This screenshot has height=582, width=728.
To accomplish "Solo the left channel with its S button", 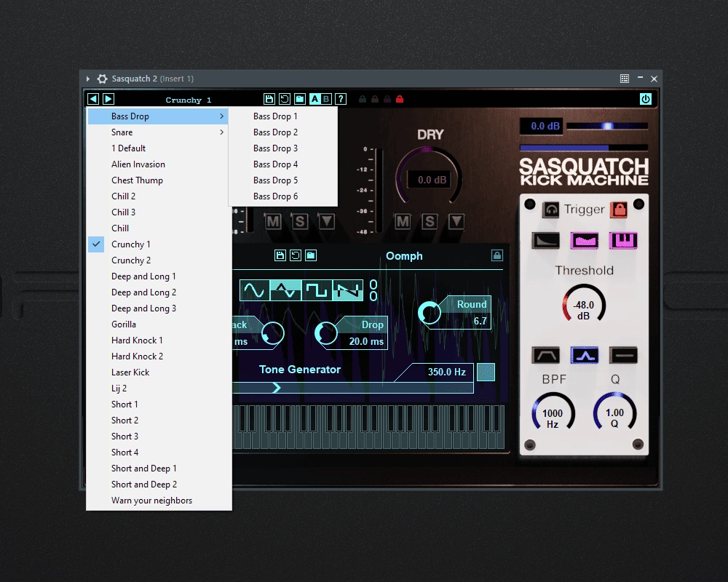I will (x=300, y=221).
